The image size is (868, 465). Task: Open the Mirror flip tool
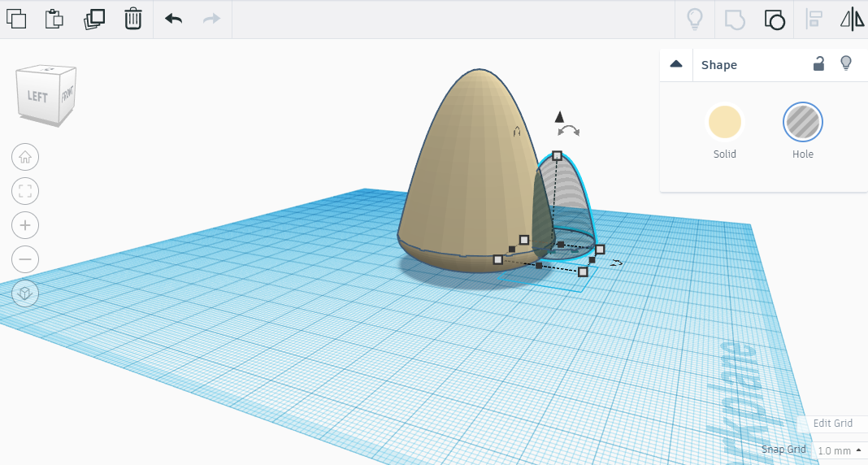[x=853, y=20]
